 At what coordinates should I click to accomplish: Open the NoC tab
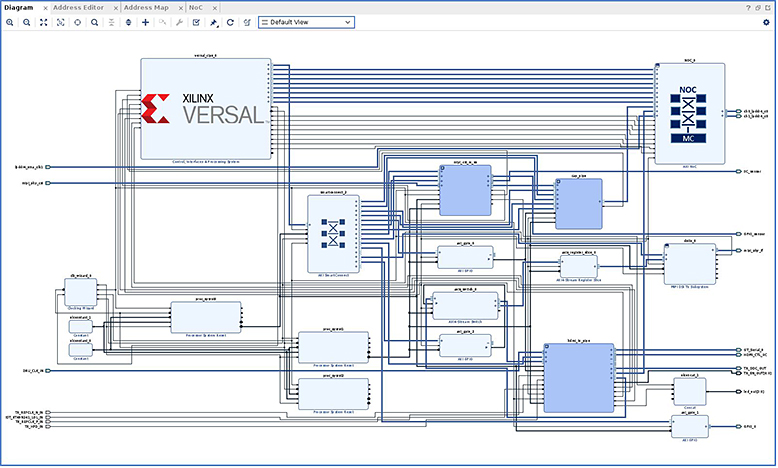click(x=195, y=7)
